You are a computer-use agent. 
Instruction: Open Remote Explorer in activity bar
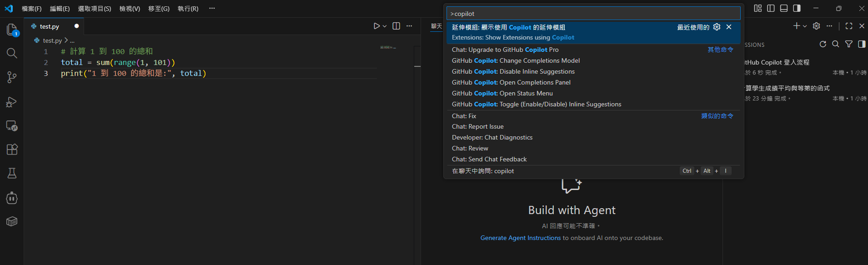(12, 125)
